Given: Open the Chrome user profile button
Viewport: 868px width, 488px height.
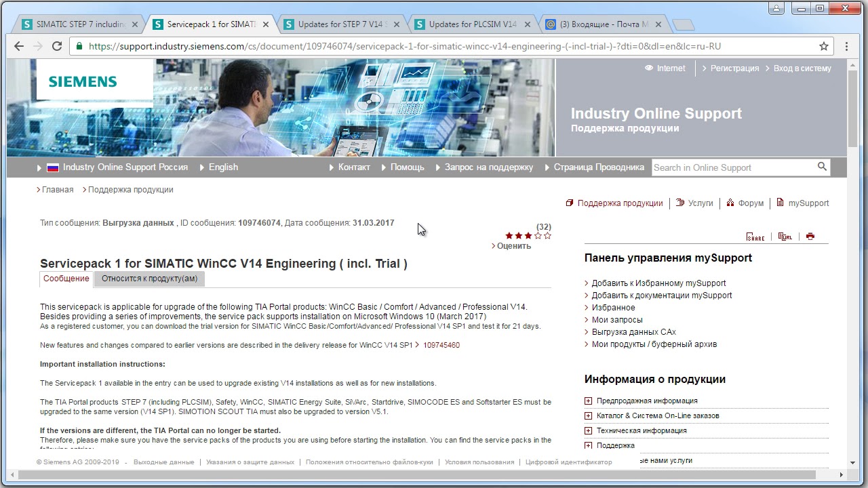Looking at the screenshot, I should coord(777,8).
